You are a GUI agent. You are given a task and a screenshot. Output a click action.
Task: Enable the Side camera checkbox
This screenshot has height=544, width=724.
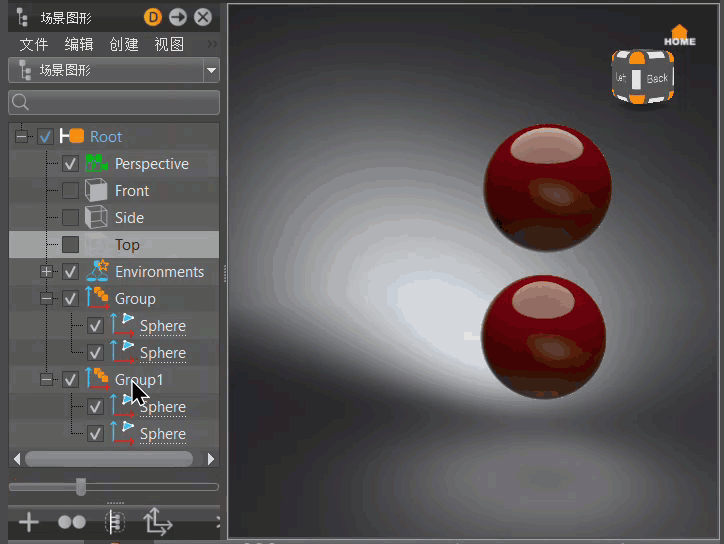pos(70,218)
